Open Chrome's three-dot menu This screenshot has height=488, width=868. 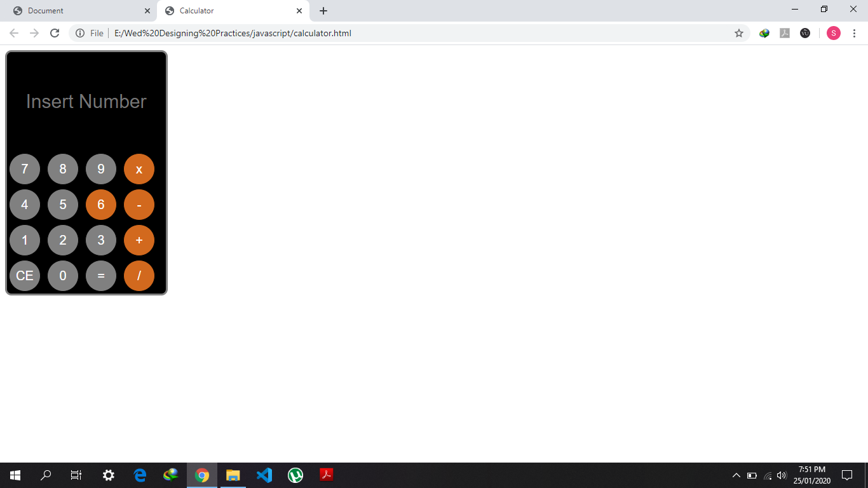(855, 33)
